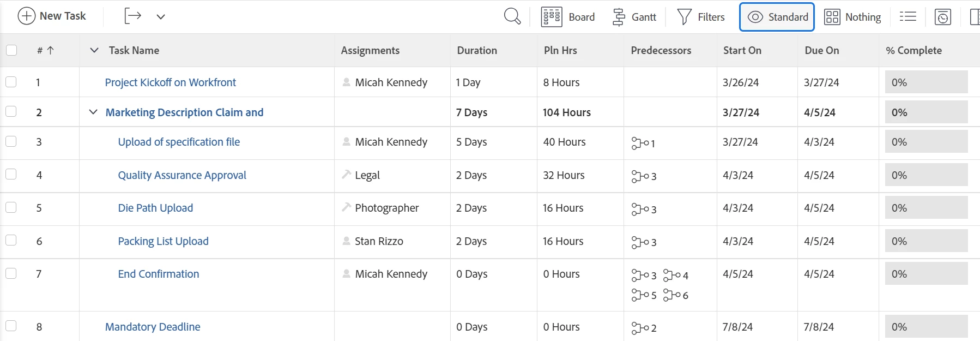Screen dimensions: 980x341
Task: Click the list summary lines icon
Action: (x=908, y=17)
